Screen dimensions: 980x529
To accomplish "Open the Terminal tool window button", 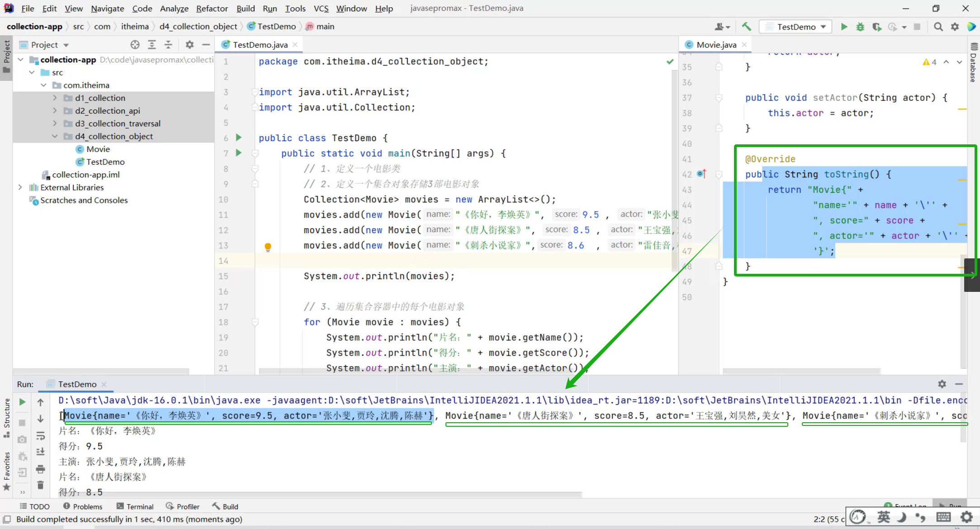I will pyautogui.click(x=135, y=506).
